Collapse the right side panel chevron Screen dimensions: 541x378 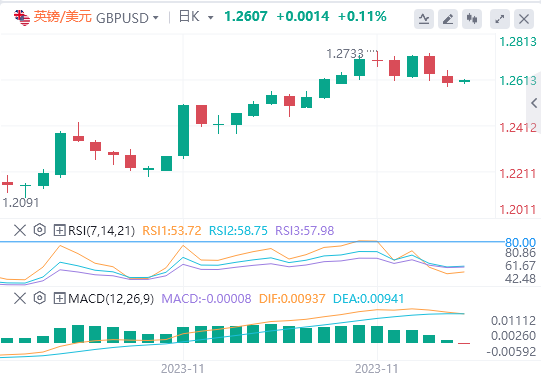pos(534,103)
